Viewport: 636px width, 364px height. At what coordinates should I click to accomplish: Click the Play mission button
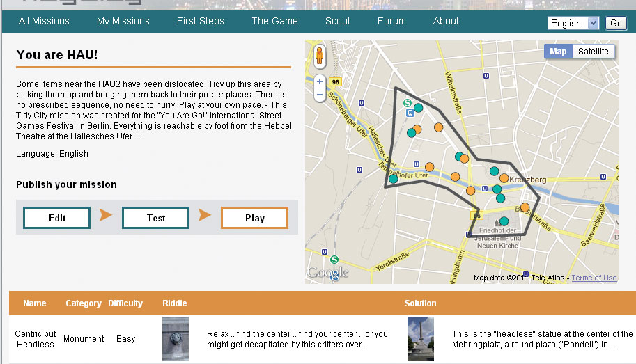tap(254, 218)
